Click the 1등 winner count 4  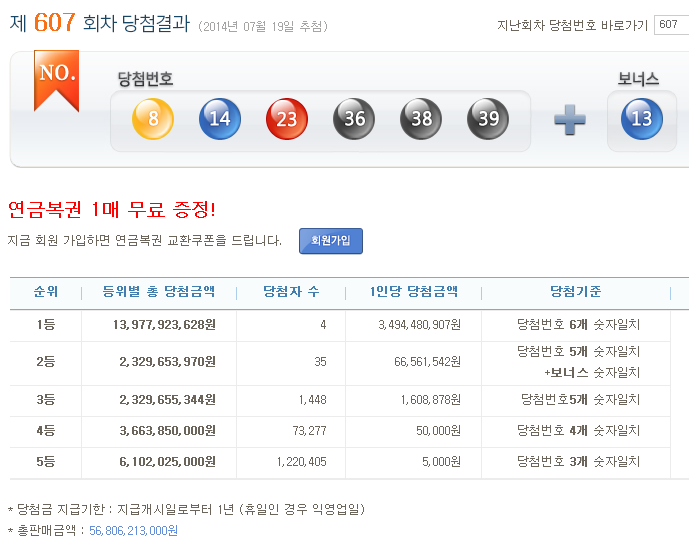(x=323, y=325)
